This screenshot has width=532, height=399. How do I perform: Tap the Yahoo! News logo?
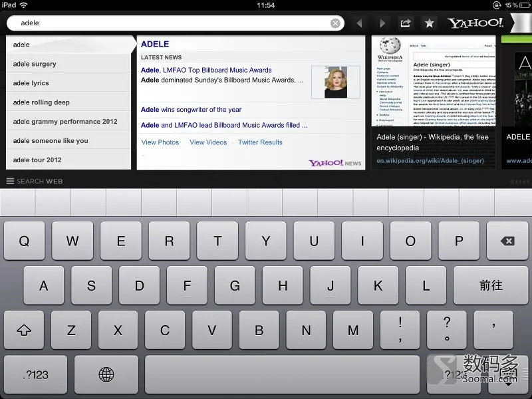[335, 163]
